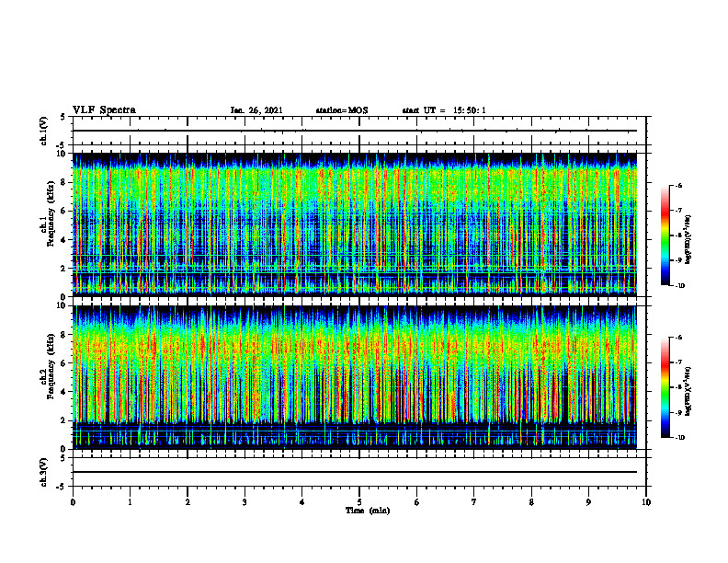This screenshot has width=728, height=563.
Task: Click time axis tick label '0'
Action: click(73, 502)
